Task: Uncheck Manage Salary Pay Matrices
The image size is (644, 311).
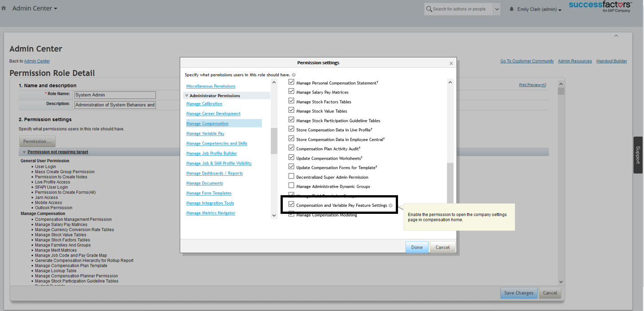Action: (x=291, y=91)
